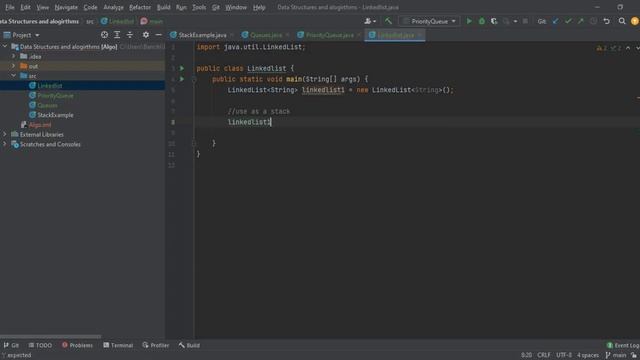The image size is (640, 360).
Task: Open the Problems tool window
Action: [77, 345]
